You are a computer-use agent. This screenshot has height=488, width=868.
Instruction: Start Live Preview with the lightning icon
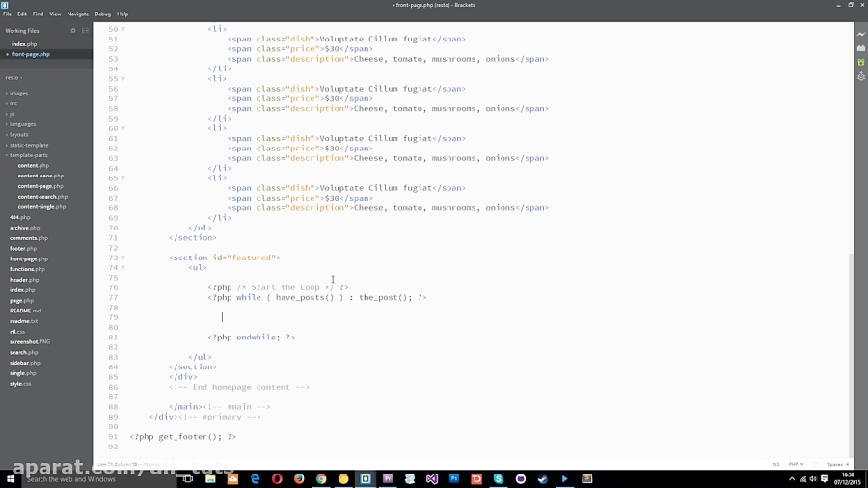861,35
